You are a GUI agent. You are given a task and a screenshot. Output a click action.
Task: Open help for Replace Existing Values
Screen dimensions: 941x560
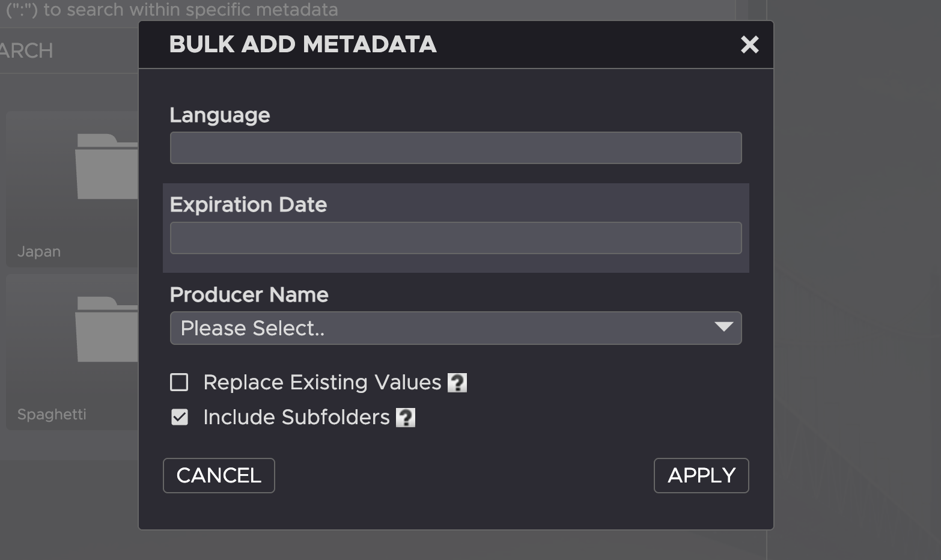click(457, 383)
